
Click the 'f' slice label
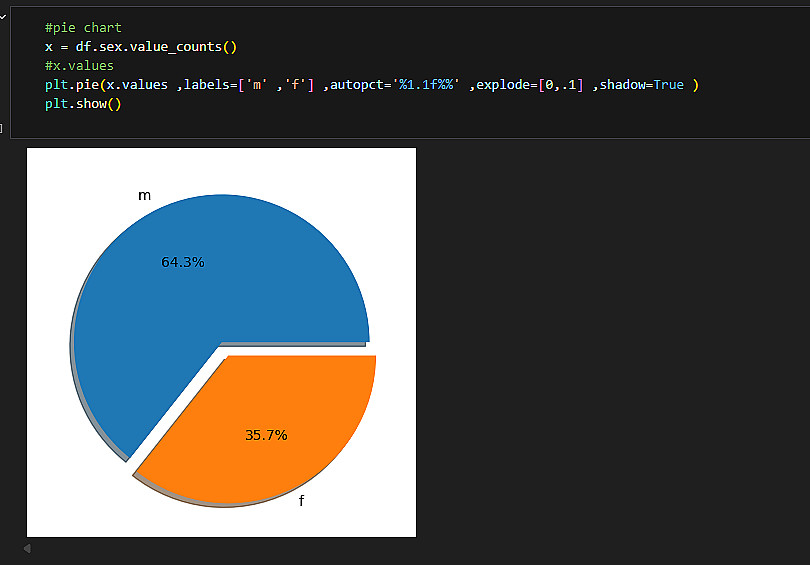302,500
